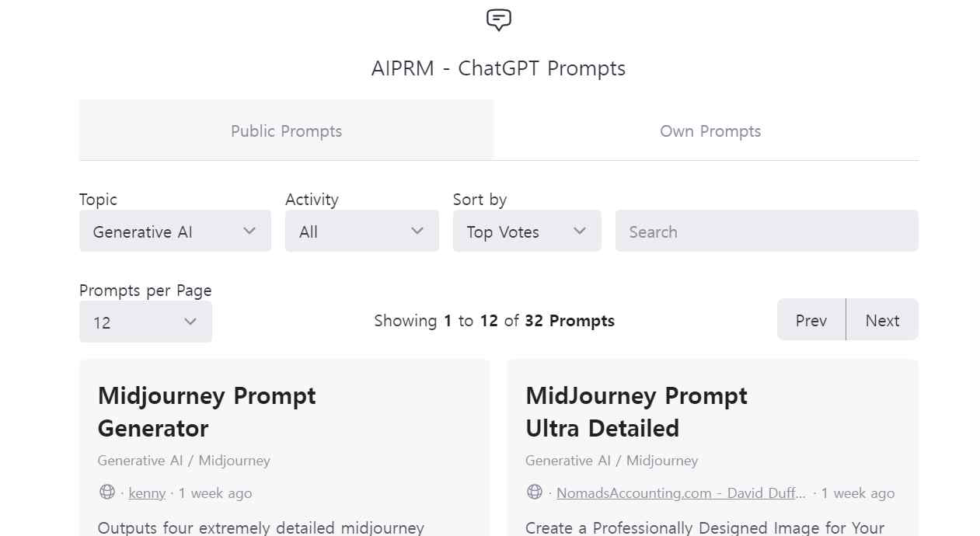This screenshot has height=536, width=980.
Task: Open the NomadsAccounting.com author link
Action: tap(681, 493)
